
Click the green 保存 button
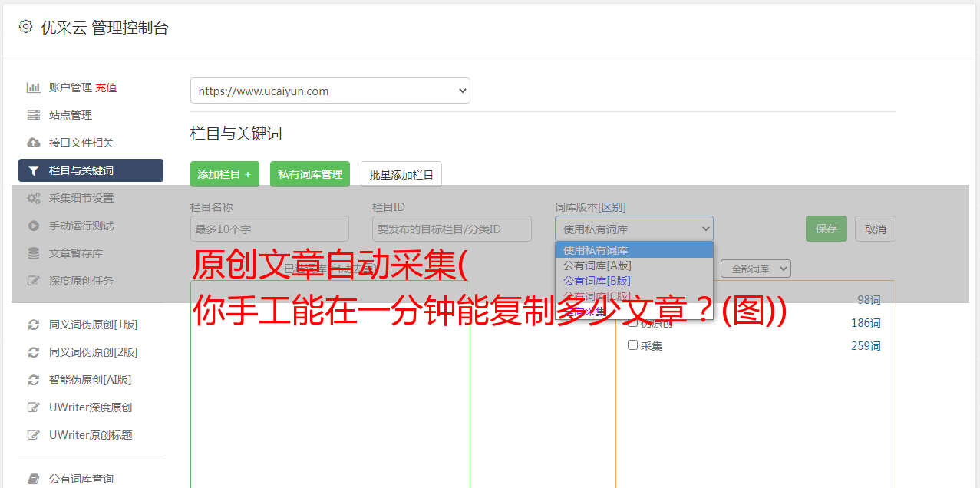tap(827, 229)
